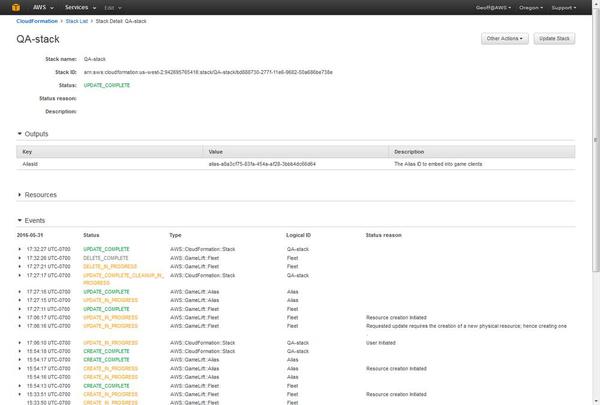Click the 15:54:16 UTC-0700 timestamp
Viewport: 600px width, 405px height.
click(49, 377)
